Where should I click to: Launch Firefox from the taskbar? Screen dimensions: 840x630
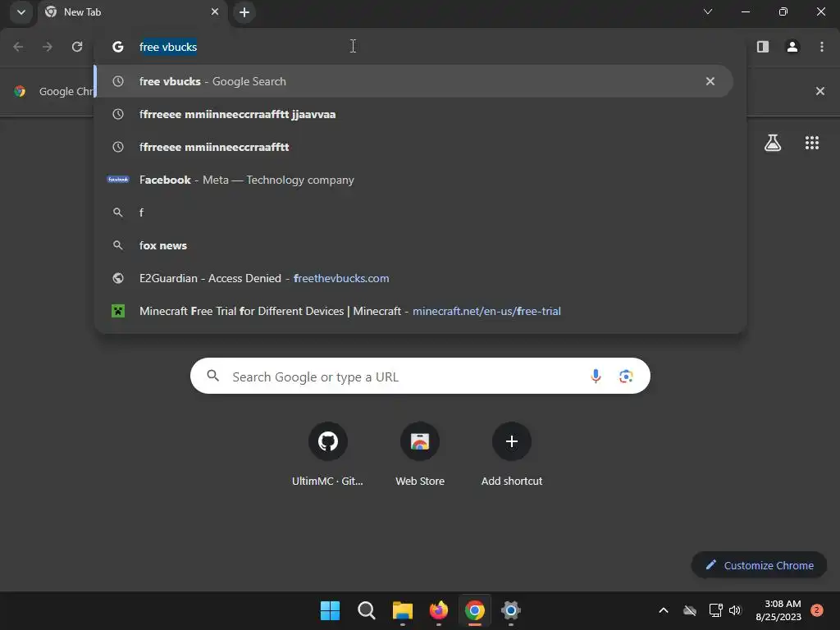[439, 610]
